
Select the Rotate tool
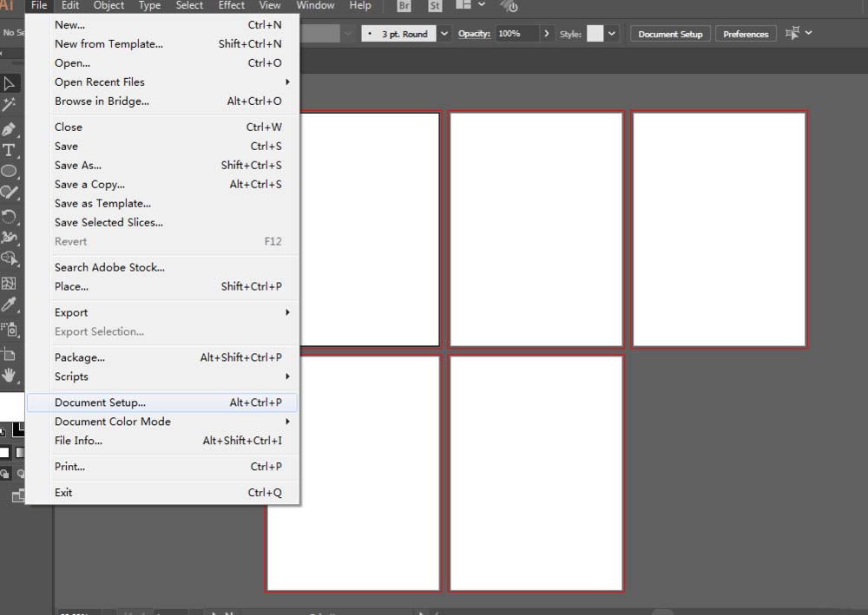(10, 215)
